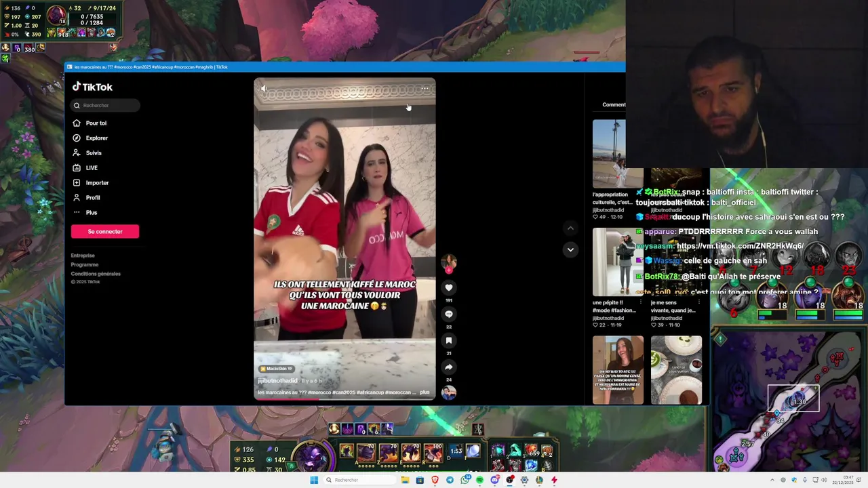Click the LIVE camera icon
This screenshot has height=488, width=868.
(77, 168)
